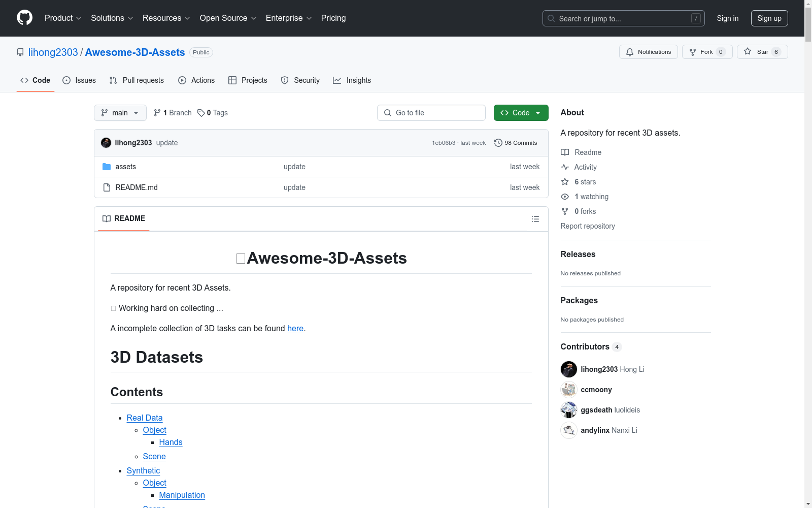Open the Pricing page

[x=333, y=18]
